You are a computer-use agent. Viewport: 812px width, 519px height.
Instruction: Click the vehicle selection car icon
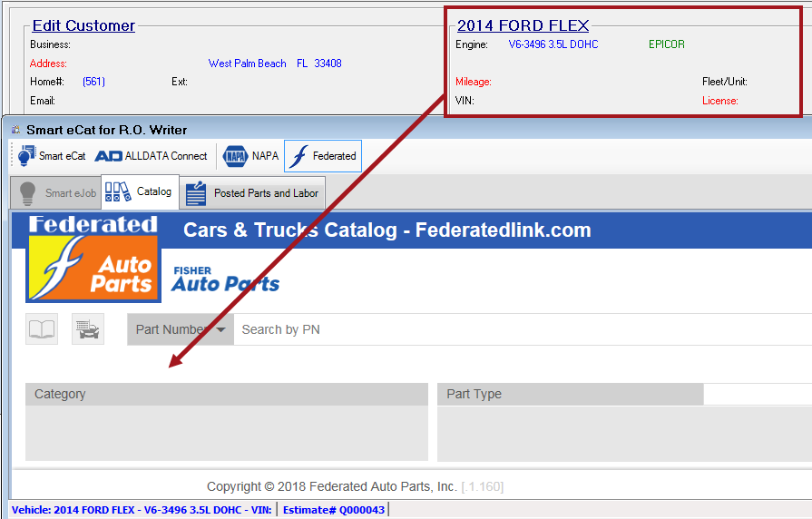(x=87, y=328)
